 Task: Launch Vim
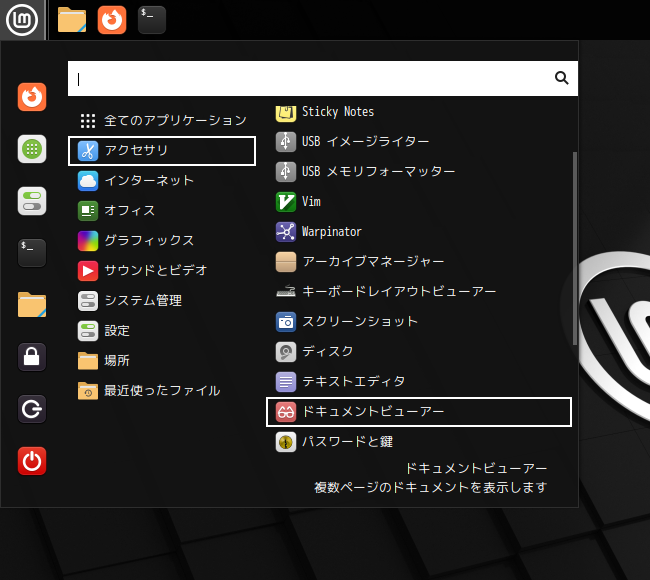[x=419, y=201]
